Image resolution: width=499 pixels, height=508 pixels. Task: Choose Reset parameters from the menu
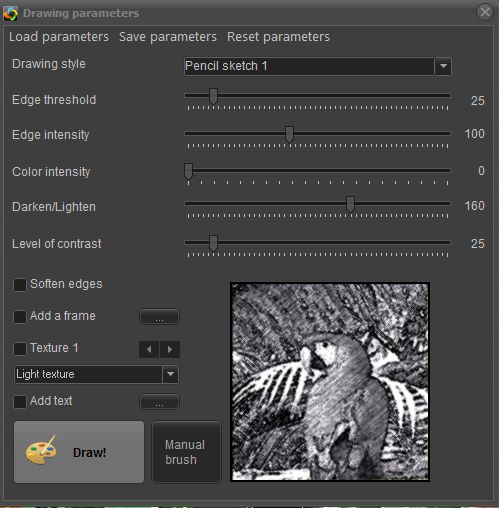point(278,37)
